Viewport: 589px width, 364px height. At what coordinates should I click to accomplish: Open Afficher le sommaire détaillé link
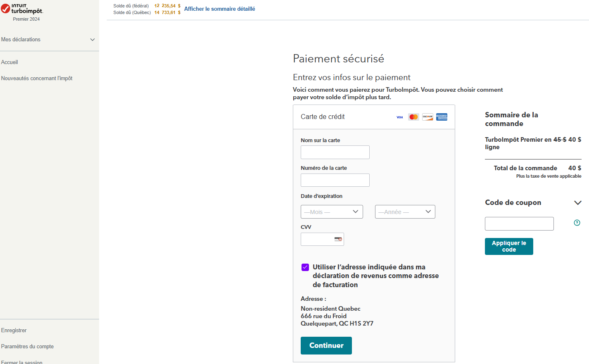(x=219, y=9)
